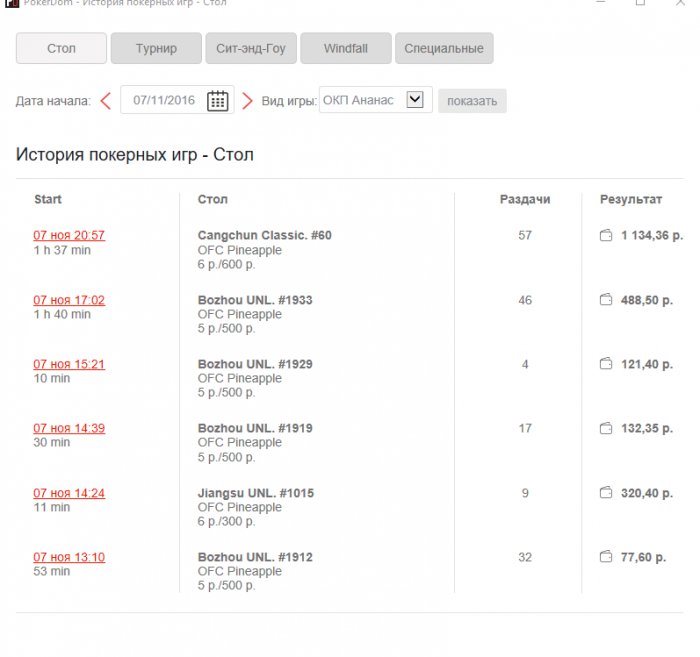Viewport: 700px width, 657px height.
Task: Switch to the Сит-энд-Гоу tab
Action: pyautogui.click(x=250, y=48)
